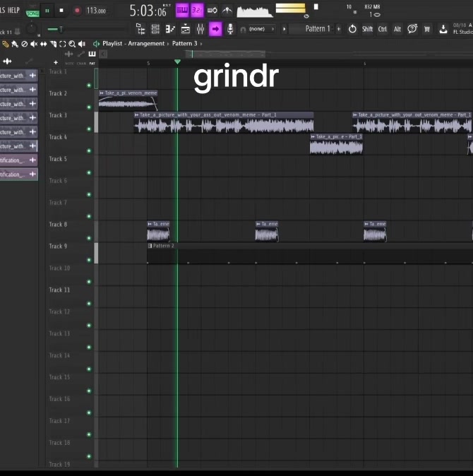The height and width of the screenshot is (476, 473).
Task: Add new pattern with plus button
Action: tap(339, 29)
